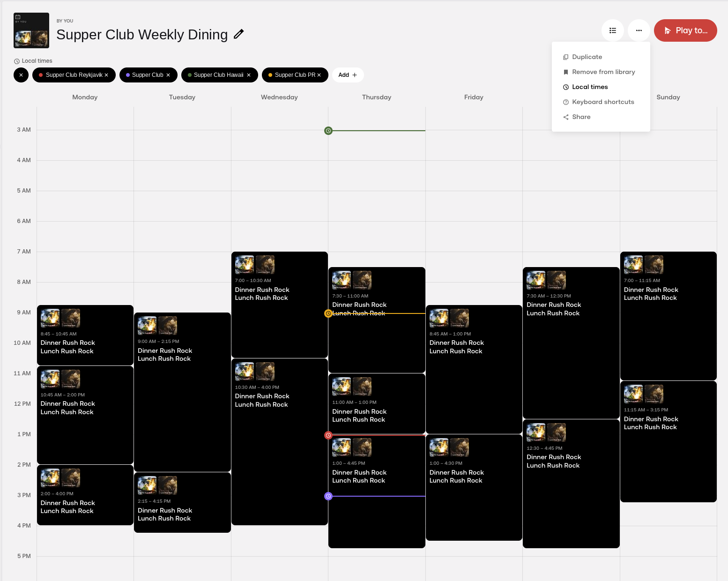The height and width of the screenshot is (581, 728).
Task: Choose Duplicate from the menu
Action: coord(601,57)
